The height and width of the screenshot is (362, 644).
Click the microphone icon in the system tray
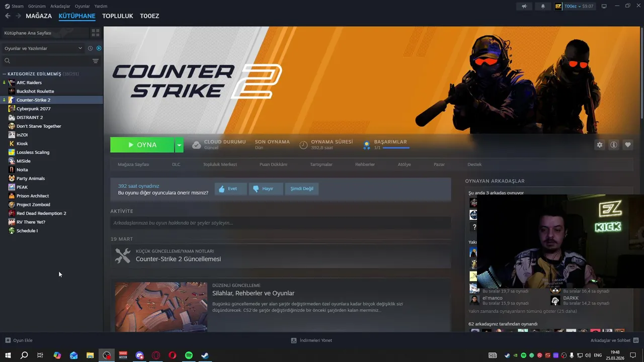(572, 355)
